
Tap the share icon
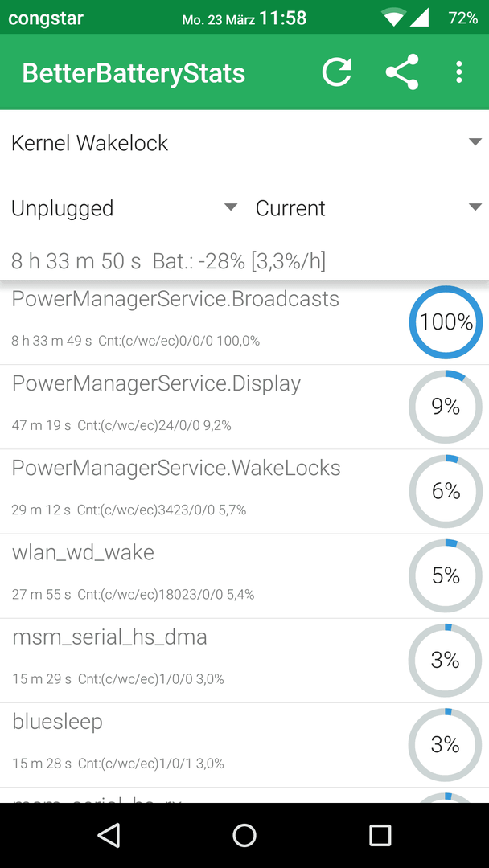402,72
